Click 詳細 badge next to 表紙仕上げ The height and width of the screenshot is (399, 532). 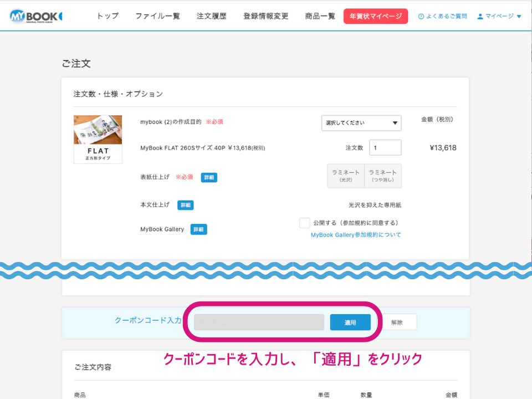pyautogui.click(x=209, y=177)
